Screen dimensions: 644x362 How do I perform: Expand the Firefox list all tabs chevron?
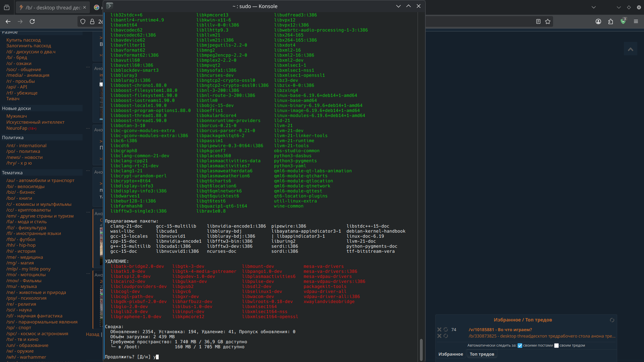click(594, 7)
